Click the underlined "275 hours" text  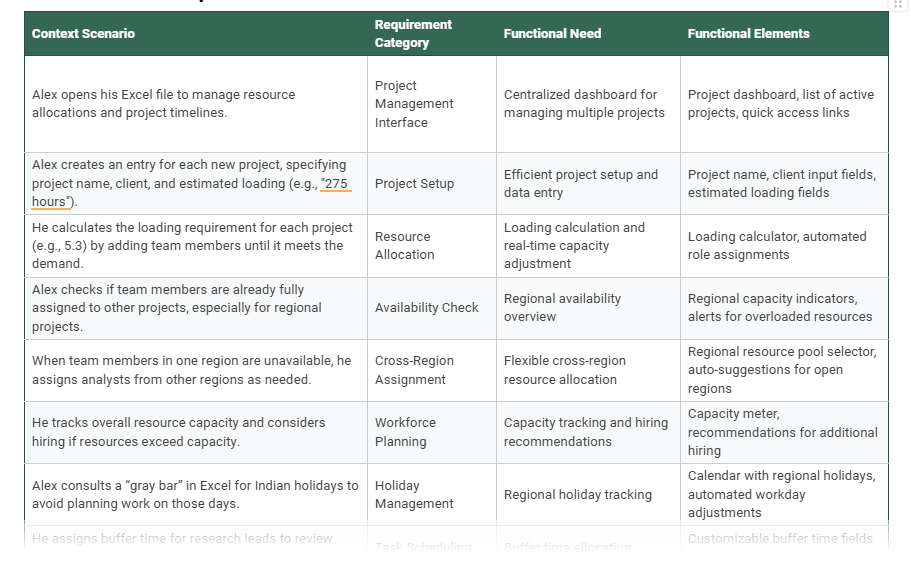(x=336, y=184)
